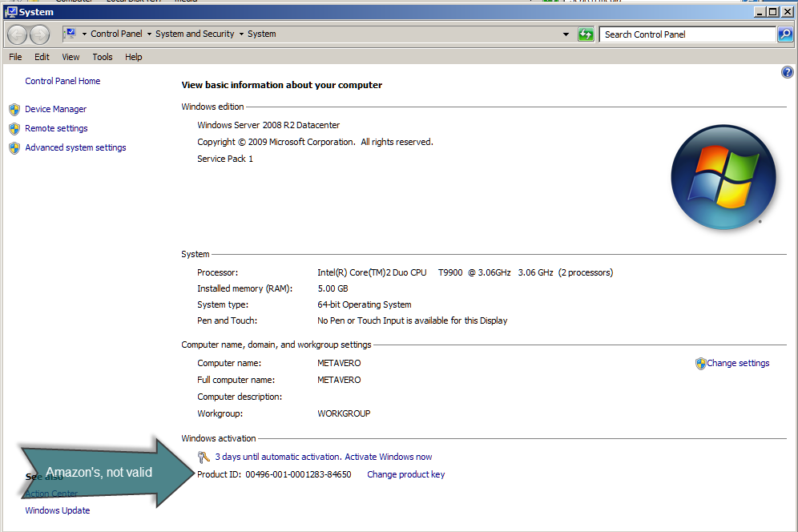This screenshot has height=532, width=798.
Task: Open Remote settings link
Action: (56, 128)
